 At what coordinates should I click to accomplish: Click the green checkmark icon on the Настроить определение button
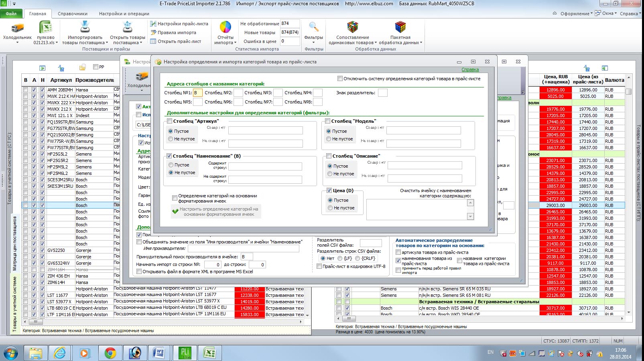(x=175, y=211)
